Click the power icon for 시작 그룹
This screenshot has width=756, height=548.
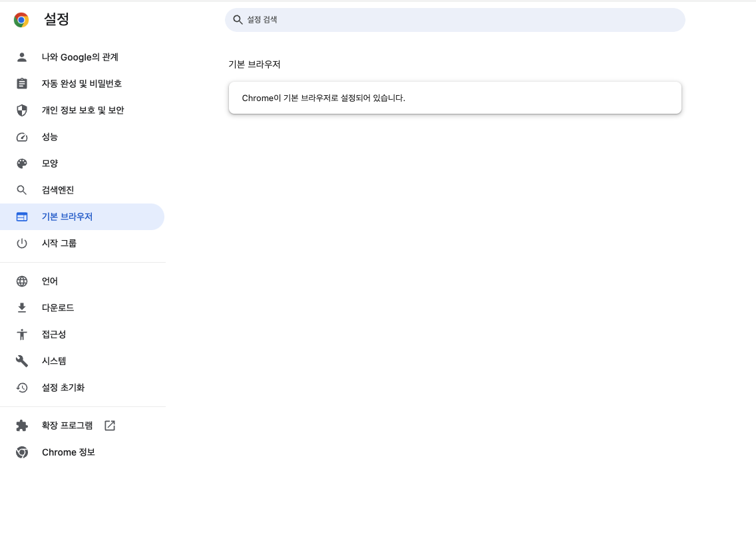[x=22, y=243]
